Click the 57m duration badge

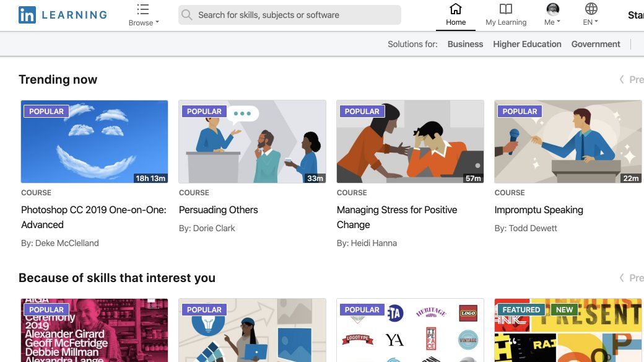point(472,178)
